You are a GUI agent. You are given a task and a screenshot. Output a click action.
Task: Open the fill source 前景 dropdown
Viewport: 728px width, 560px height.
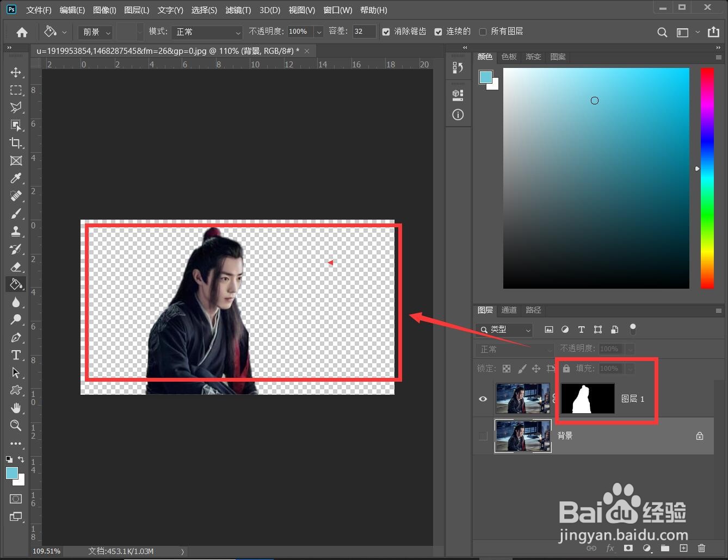pos(95,32)
